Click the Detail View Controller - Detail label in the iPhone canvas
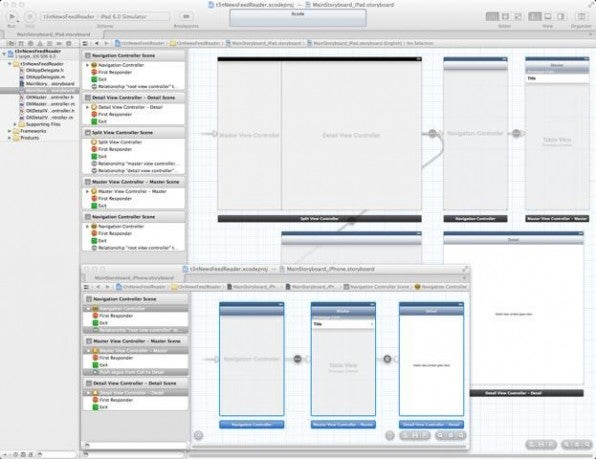This screenshot has height=459, width=596. [431, 424]
